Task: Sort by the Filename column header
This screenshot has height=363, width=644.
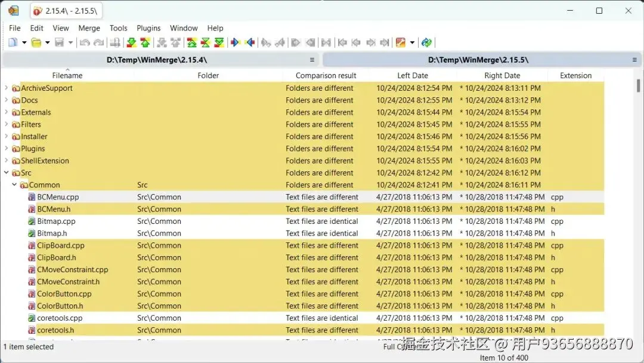Action: [x=67, y=75]
